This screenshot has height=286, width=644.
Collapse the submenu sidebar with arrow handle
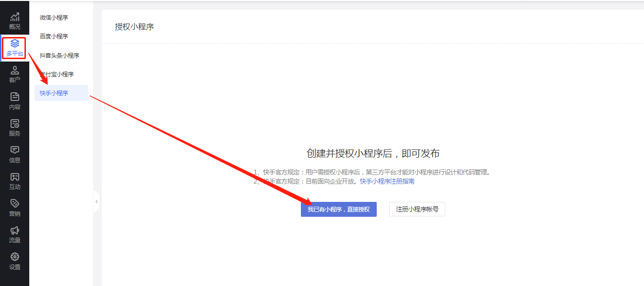pos(96,202)
